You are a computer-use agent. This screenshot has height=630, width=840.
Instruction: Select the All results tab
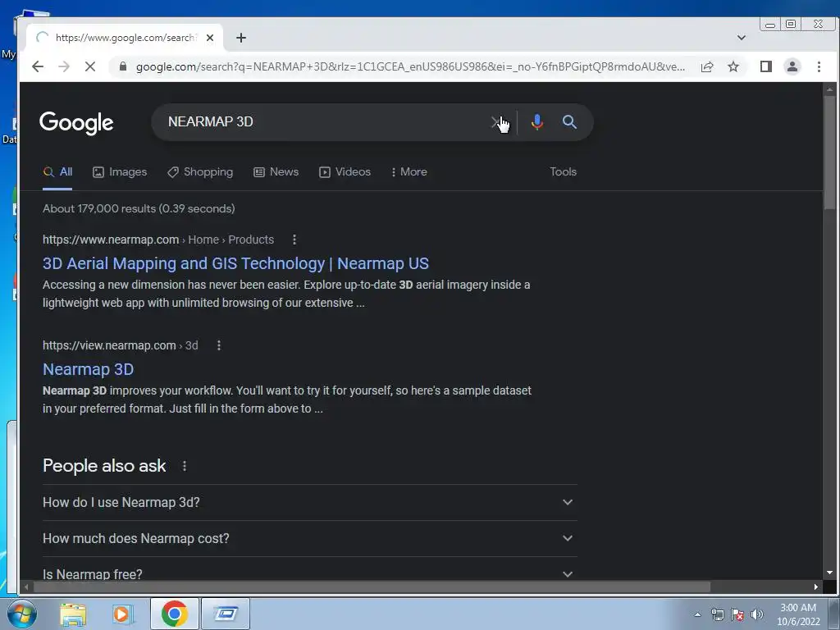57,172
